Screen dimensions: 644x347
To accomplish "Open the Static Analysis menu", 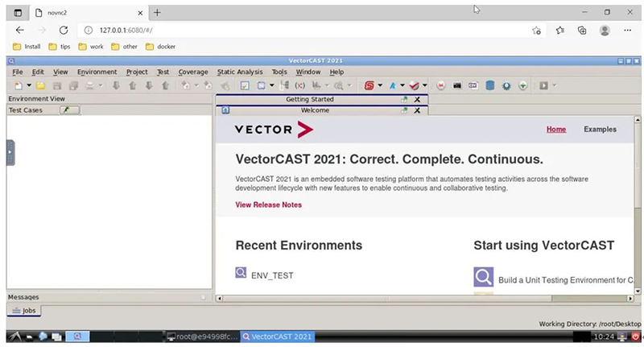I will click(x=240, y=72).
